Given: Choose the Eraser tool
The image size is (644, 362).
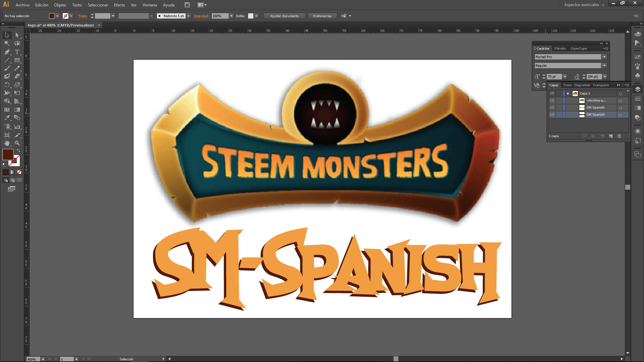Looking at the screenshot, I should click(17, 76).
